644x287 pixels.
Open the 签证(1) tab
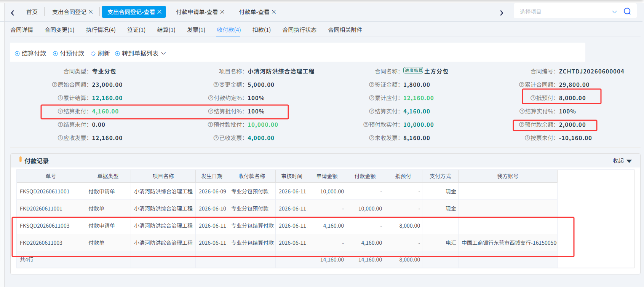coord(136,30)
